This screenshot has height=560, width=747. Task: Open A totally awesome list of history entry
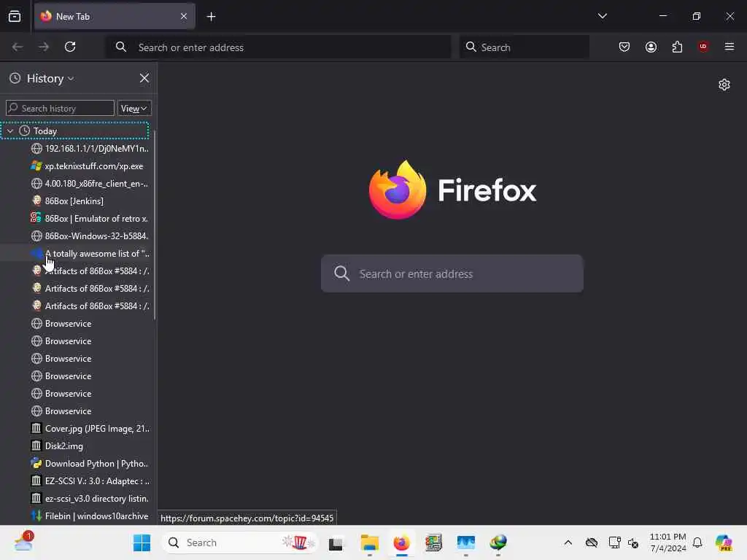pyautogui.click(x=90, y=253)
